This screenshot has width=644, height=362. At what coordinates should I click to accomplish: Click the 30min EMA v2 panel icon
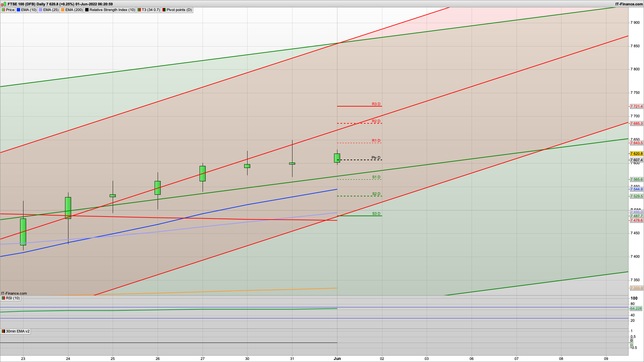tap(3, 331)
